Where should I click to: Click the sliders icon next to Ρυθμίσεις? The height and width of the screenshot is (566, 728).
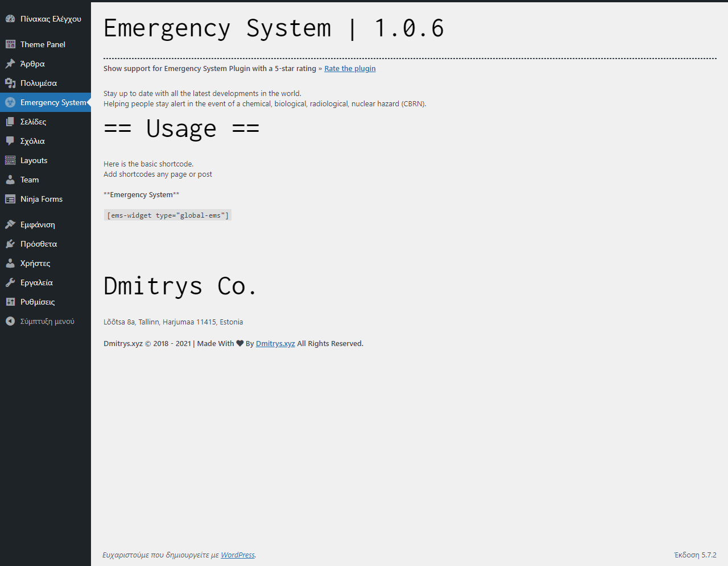pos(10,302)
